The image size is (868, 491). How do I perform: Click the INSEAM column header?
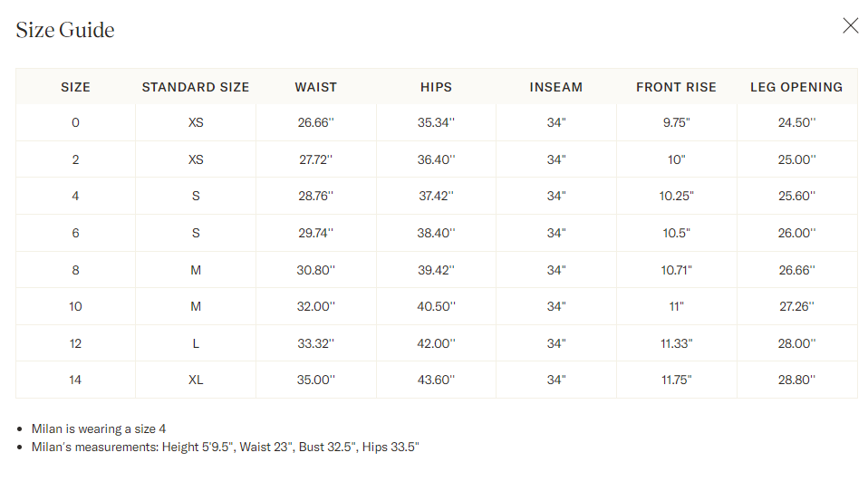click(x=555, y=87)
